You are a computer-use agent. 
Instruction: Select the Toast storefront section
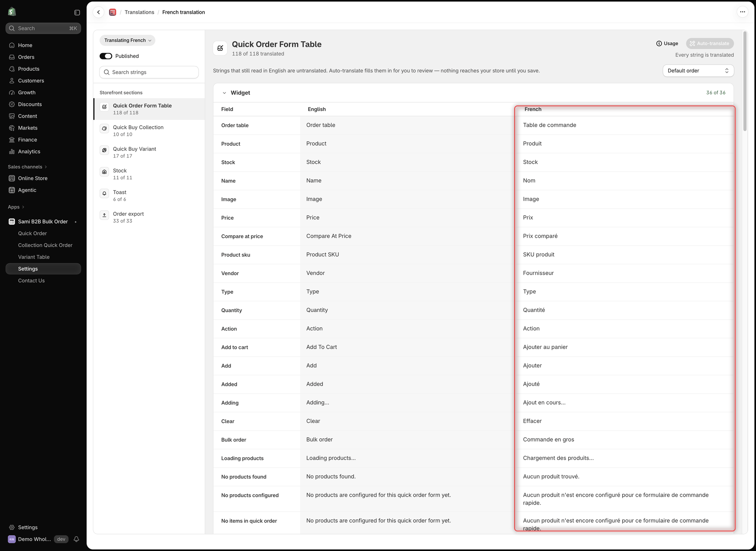(149, 196)
